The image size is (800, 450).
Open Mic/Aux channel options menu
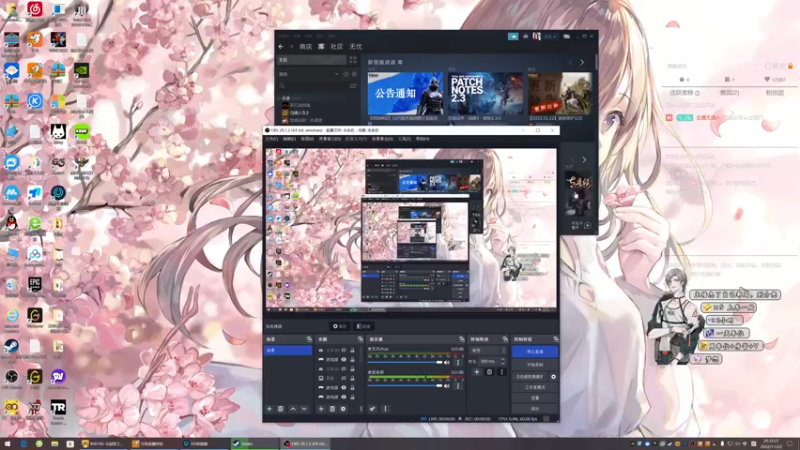pos(458,362)
